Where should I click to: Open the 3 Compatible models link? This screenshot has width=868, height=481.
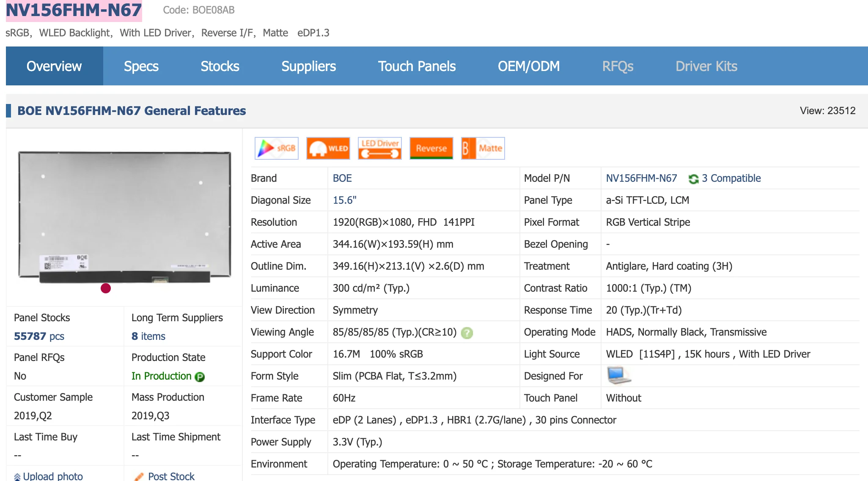pyautogui.click(x=731, y=178)
